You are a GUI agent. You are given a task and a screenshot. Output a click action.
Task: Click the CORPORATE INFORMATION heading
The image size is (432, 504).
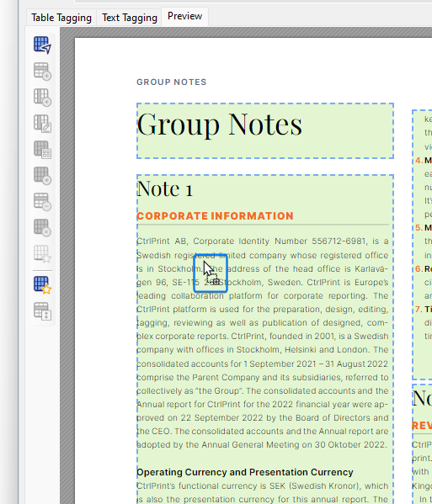pos(215,215)
